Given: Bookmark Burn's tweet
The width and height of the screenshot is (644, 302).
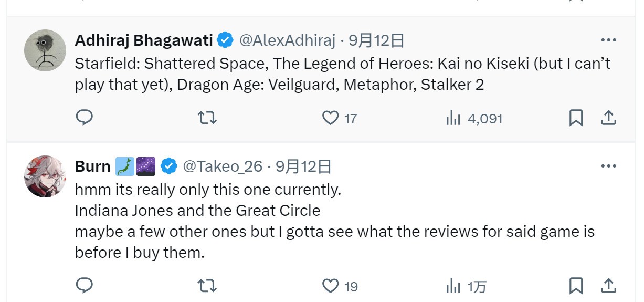Looking at the screenshot, I should (576, 286).
